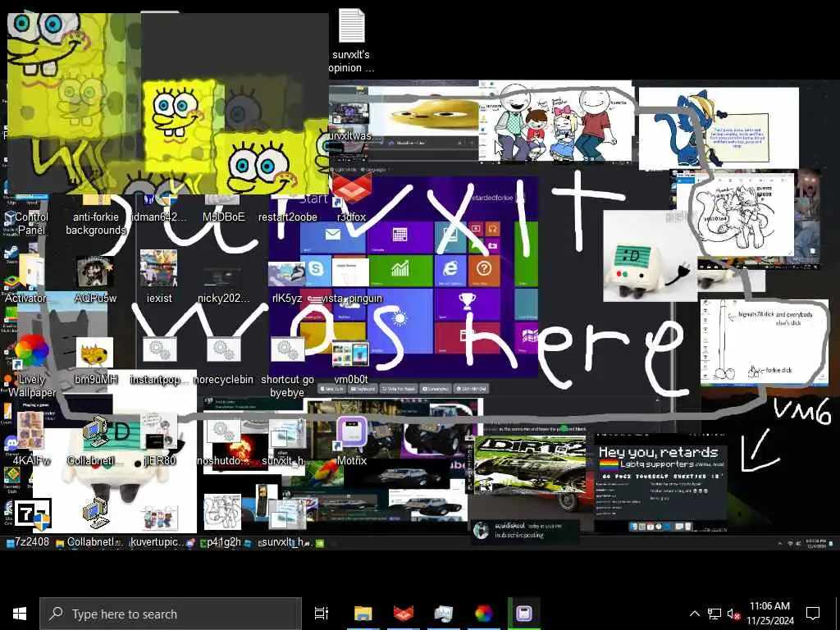Select the AQPu5w image icon
This screenshot has width=840, height=630.
coord(95,279)
